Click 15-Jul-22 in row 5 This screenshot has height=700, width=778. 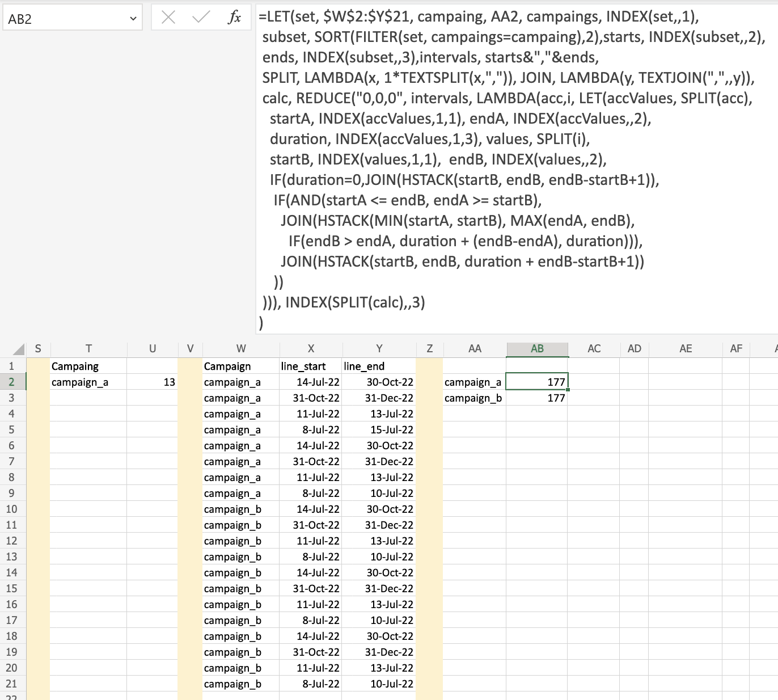pyautogui.click(x=379, y=429)
